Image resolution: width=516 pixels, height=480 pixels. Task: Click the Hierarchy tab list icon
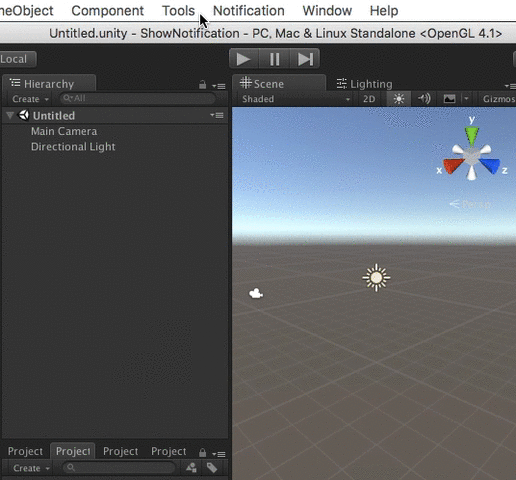15,82
